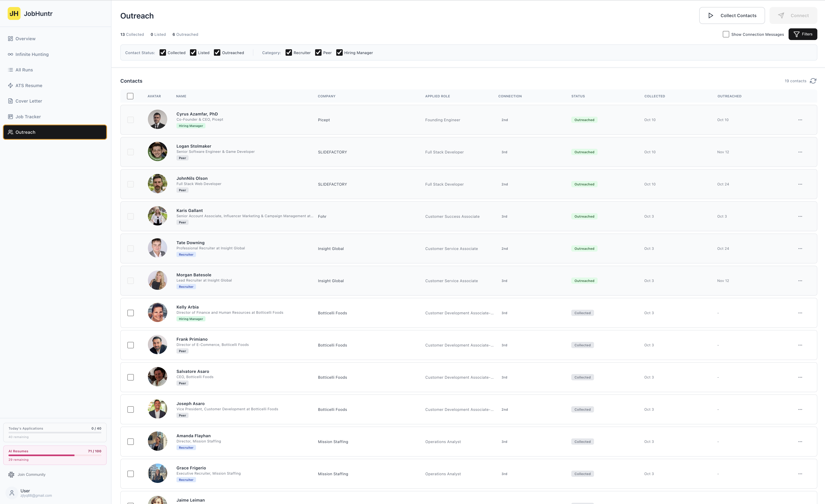This screenshot has height=504, width=825.
Task: Open the actions menu for Grace Frigerio
Action: 801,474
